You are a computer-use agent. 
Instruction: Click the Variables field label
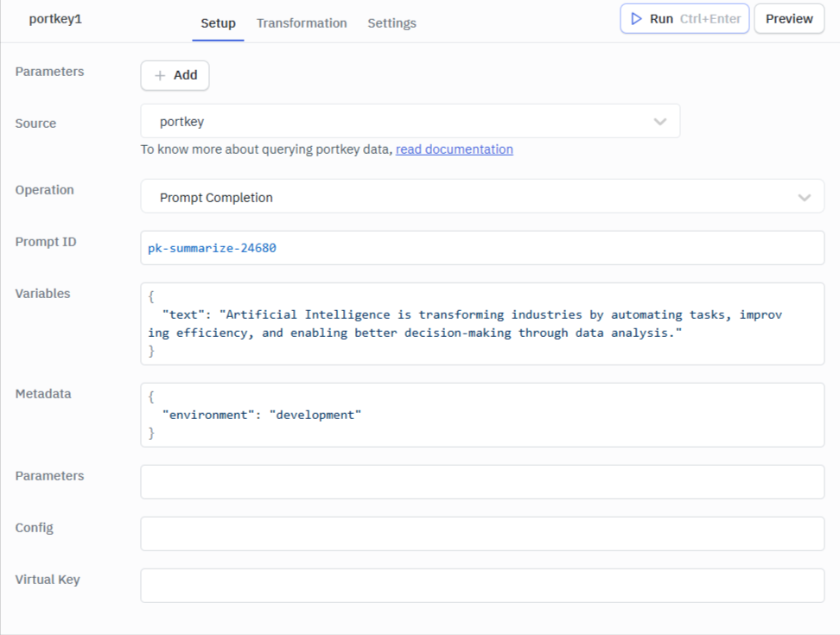pyautogui.click(x=42, y=294)
